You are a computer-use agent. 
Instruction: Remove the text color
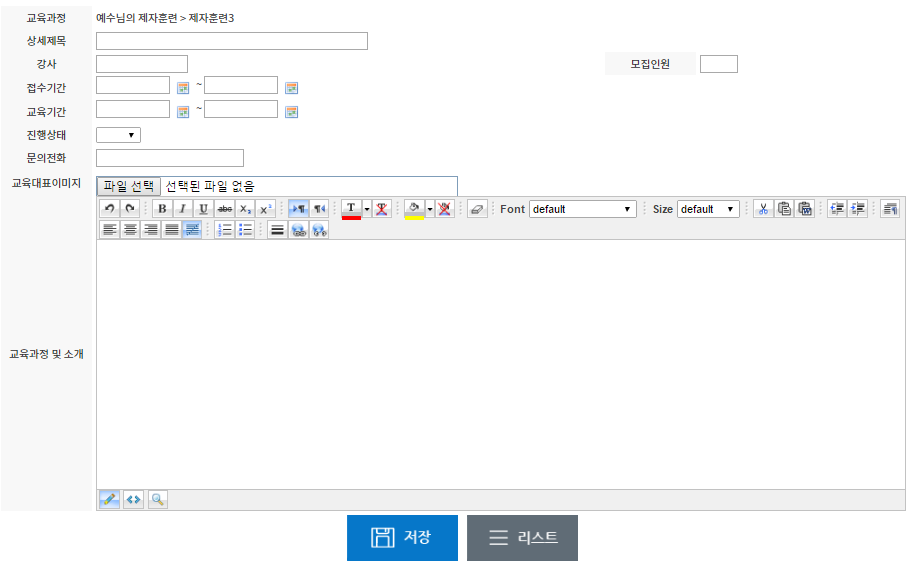pyautogui.click(x=382, y=209)
